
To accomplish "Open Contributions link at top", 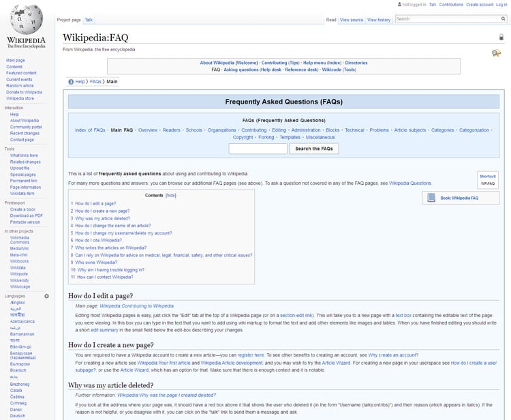I will tap(451, 5).
